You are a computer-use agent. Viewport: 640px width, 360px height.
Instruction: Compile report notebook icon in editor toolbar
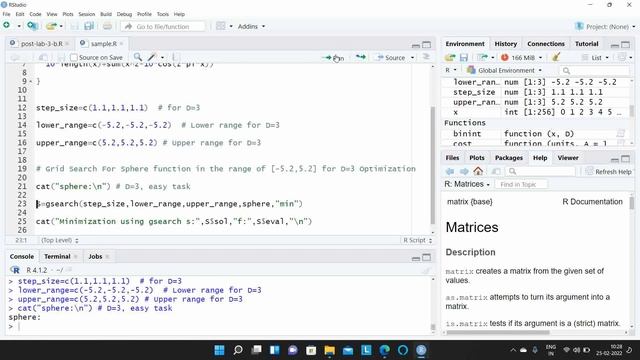(x=176, y=57)
